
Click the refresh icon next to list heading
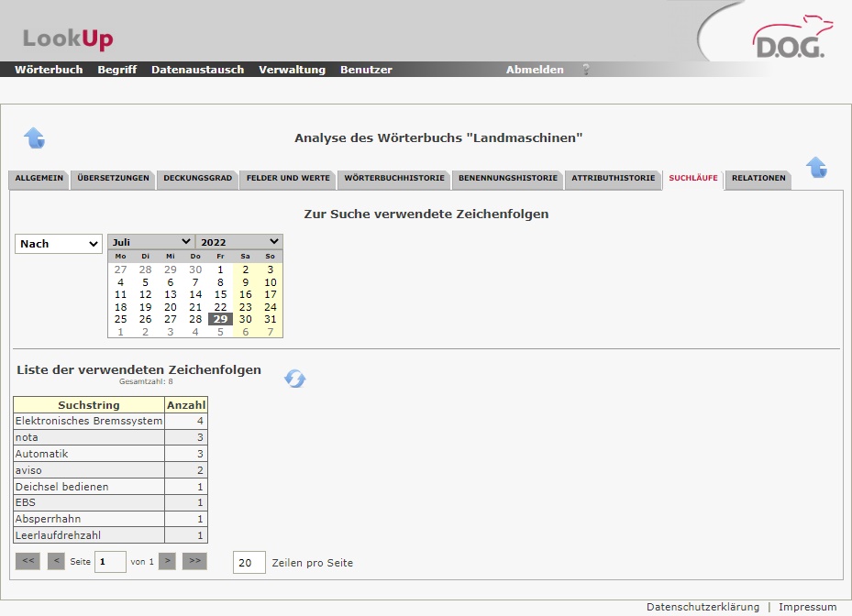pyautogui.click(x=295, y=379)
